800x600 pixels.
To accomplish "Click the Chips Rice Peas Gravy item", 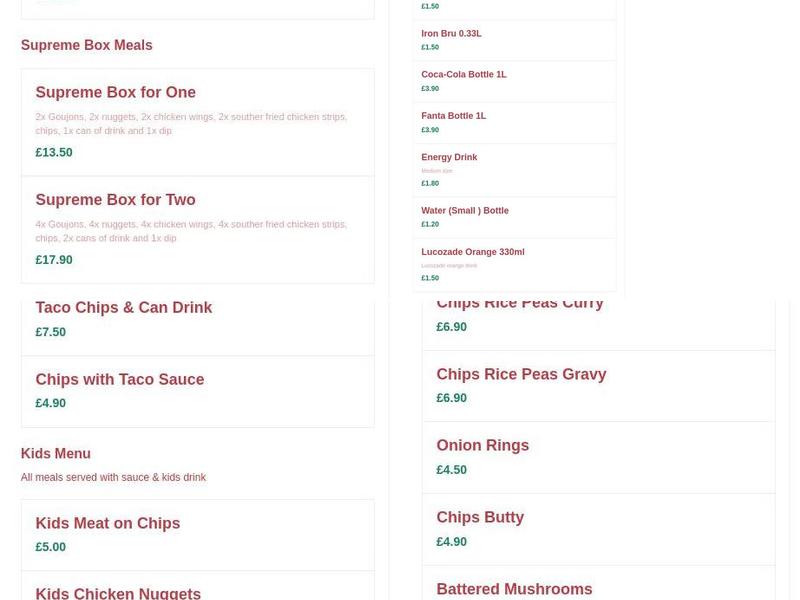I will pyautogui.click(x=521, y=374).
